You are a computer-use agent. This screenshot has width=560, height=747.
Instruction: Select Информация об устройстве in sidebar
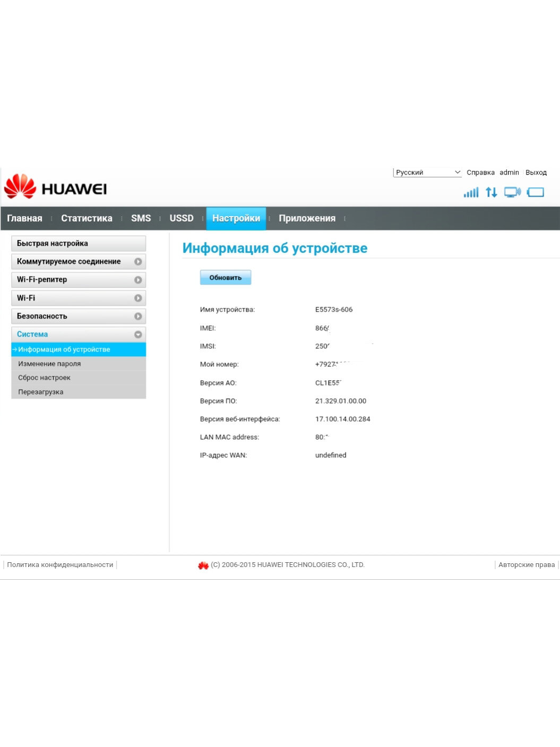coord(79,349)
